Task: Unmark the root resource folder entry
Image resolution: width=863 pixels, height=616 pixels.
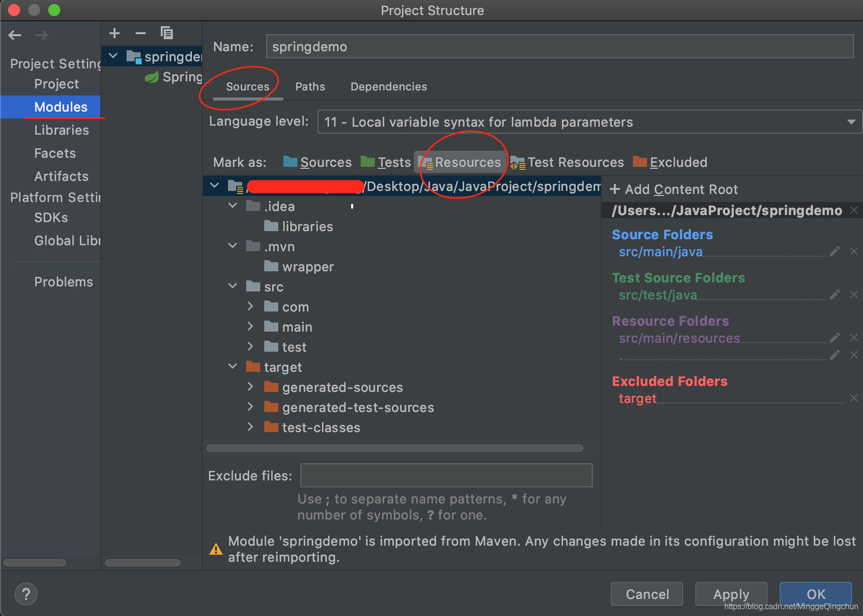Action: click(854, 355)
